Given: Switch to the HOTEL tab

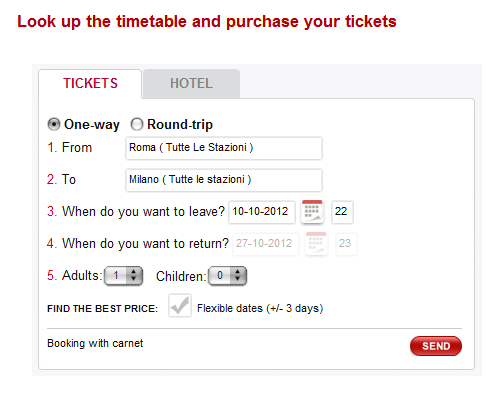Looking at the screenshot, I should (x=191, y=84).
